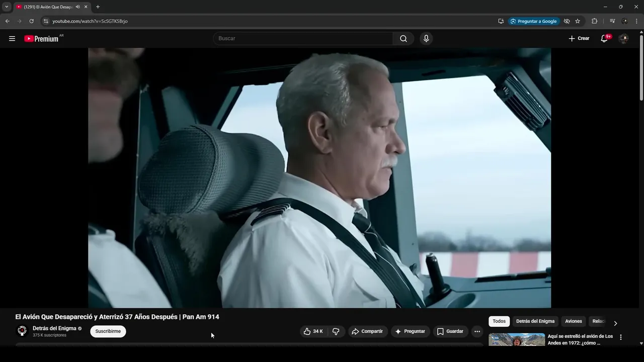
Task: Open the Los Andes video title link
Action: click(x=580, y=339)
